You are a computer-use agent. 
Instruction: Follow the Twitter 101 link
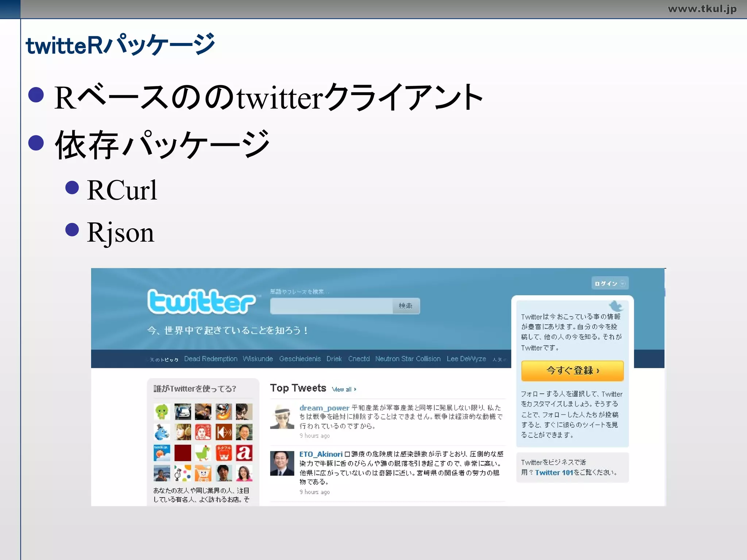[554, 472]
